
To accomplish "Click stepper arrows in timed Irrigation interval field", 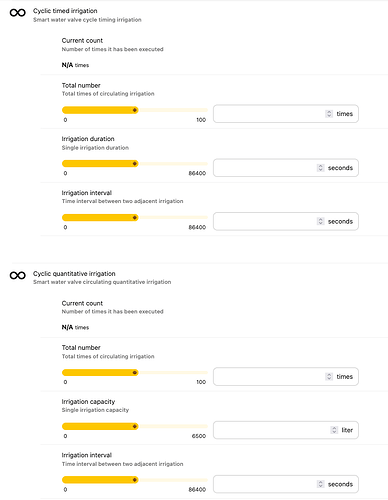I will click(x=320, y=221).
